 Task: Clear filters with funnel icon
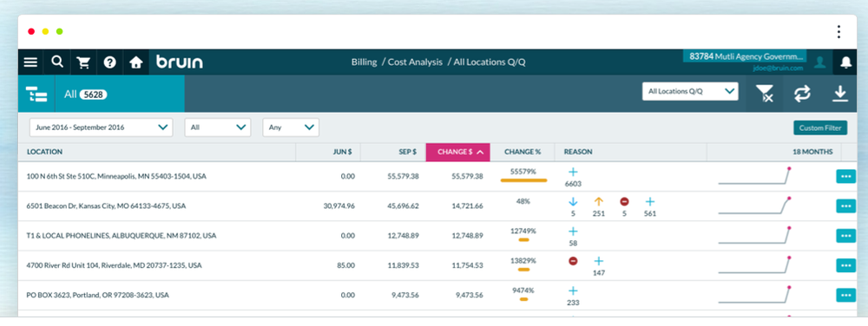click(x=765, y=94)
